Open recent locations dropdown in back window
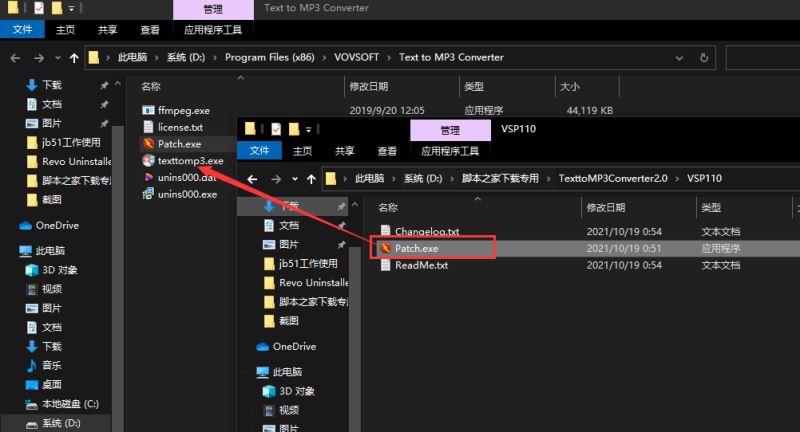The image size is (800, 432). point(58,58)
